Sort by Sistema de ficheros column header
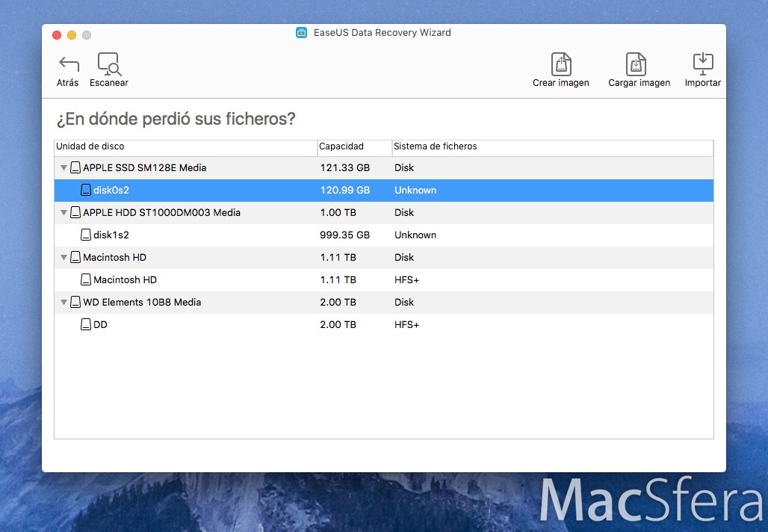Screen dimensions: 768x532 point(553,146)
